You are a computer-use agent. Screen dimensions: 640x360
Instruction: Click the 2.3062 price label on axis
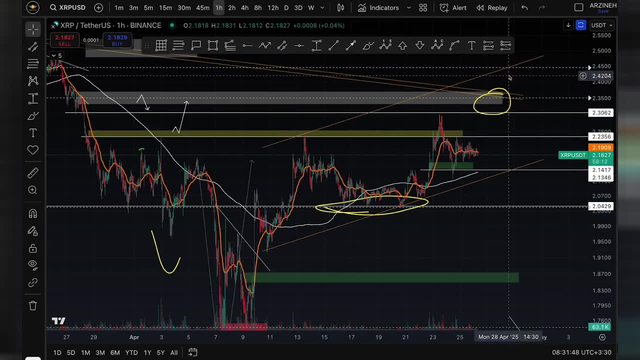(x=600, y=113)
